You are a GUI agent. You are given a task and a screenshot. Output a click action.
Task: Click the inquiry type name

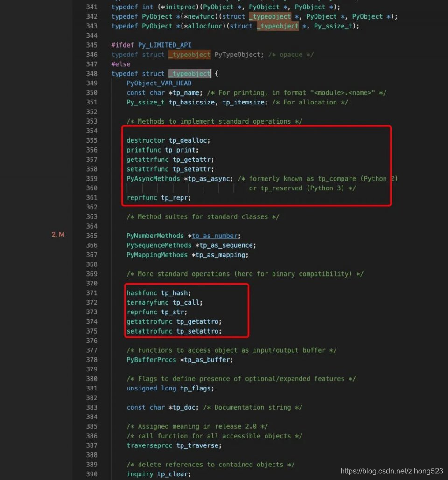140,474
